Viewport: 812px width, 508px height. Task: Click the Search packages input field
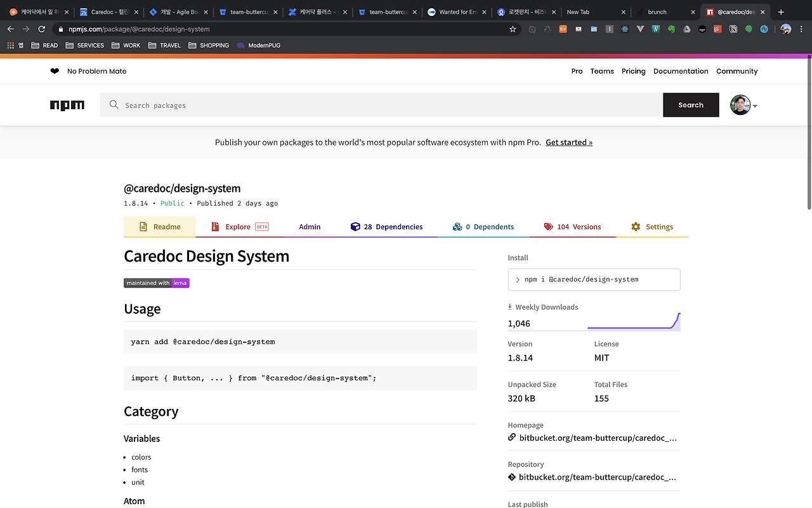click(x=381, y=105)
